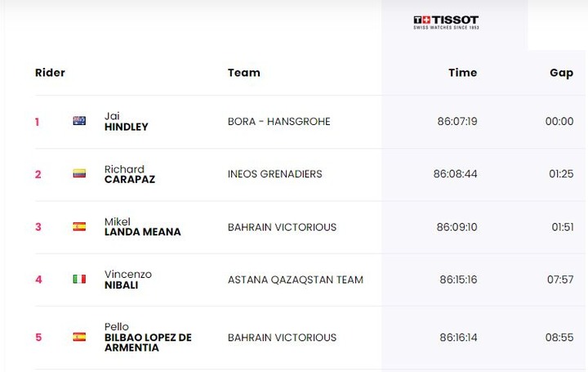Click Hindley's overall time 86:07:19
Screen dimensions: 588x372
457,122
